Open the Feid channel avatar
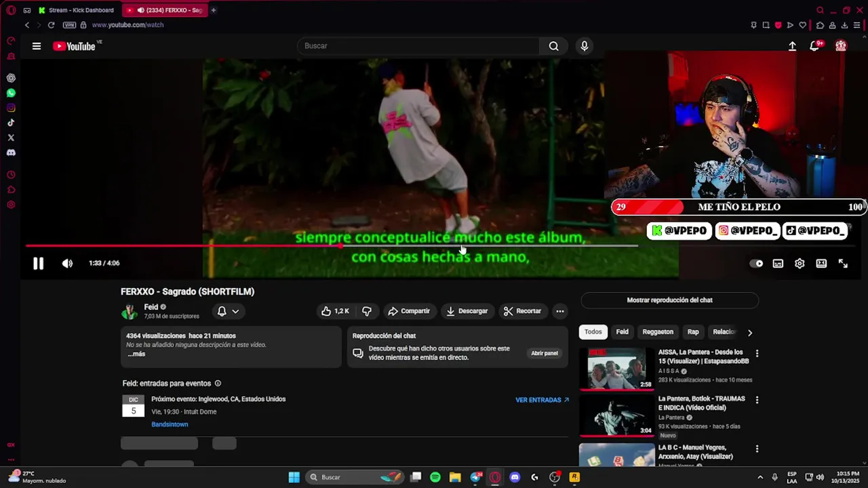This screenshot has width=868, height=488. coord(129,312)
